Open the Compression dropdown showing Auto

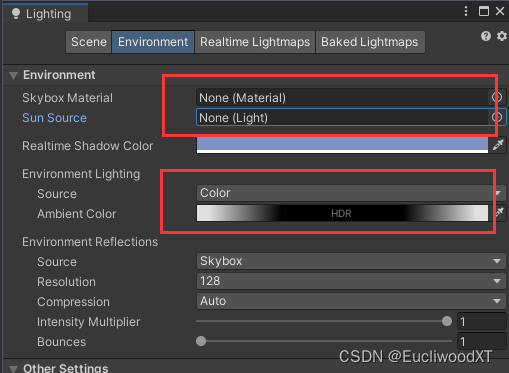coord(351,301)
